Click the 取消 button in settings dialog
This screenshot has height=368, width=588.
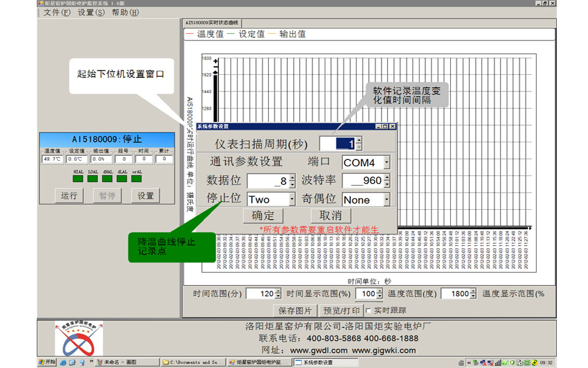pos(331,215)
